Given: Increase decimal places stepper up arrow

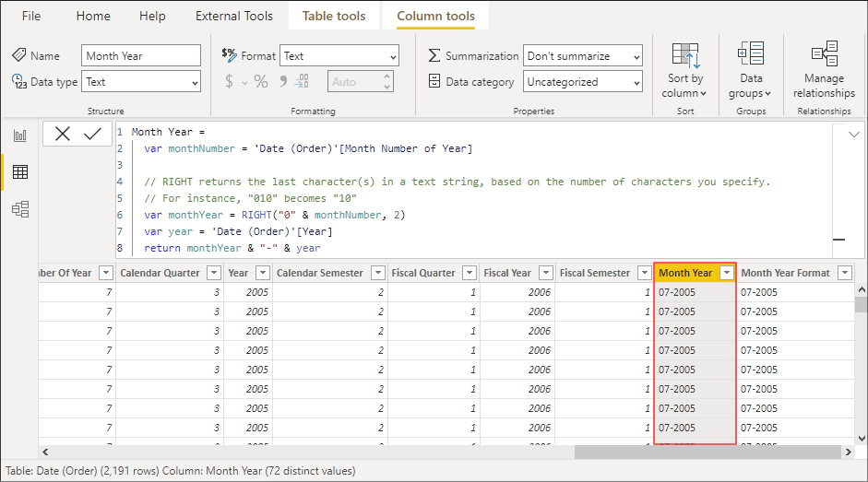Looking at the screenshot, I should point(387,76).
